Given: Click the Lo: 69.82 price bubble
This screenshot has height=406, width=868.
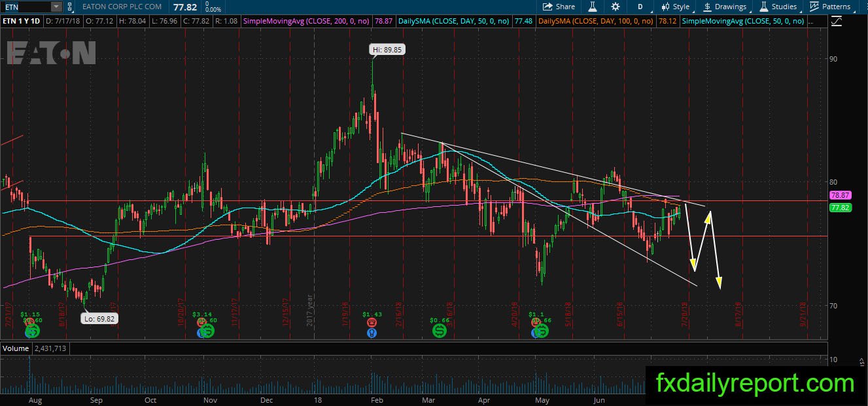Looking at the screenshot, I should coord(99,319).
